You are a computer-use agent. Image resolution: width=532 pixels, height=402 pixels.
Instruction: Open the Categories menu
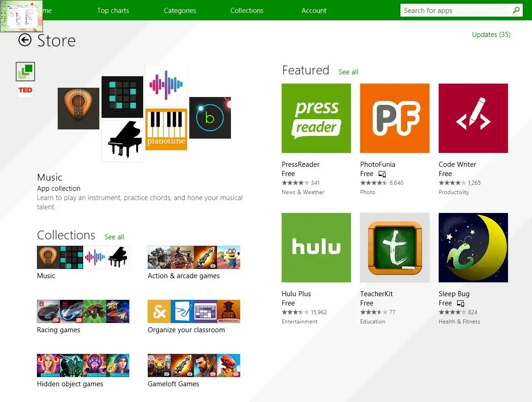(x=180, y=11)
